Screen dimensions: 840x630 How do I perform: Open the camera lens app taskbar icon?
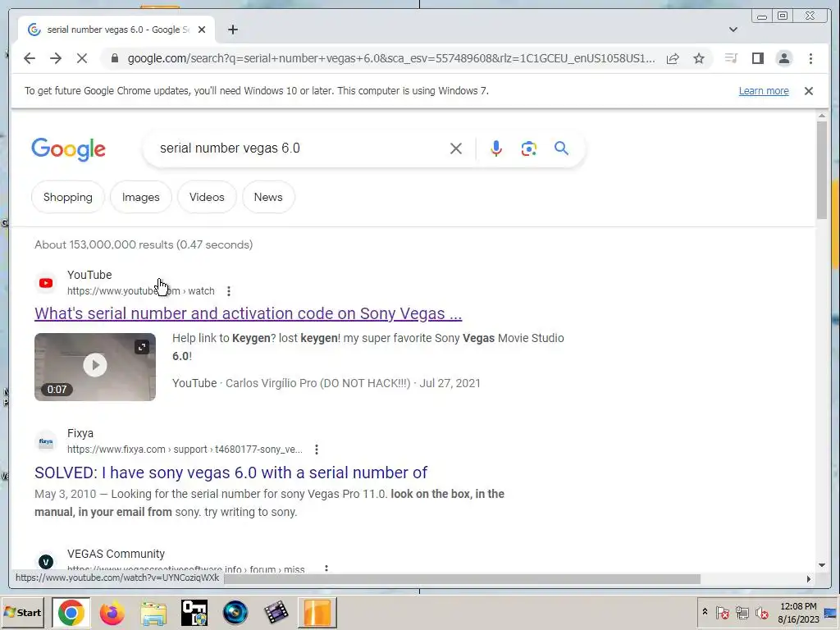(235, 613)
